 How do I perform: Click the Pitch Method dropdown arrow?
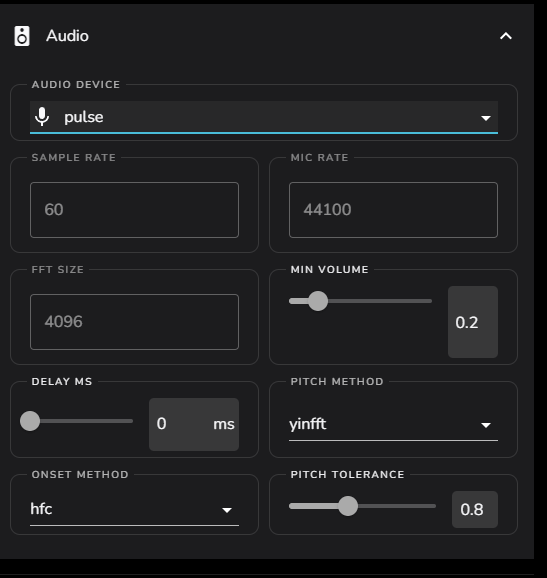[x=486, y=425]
